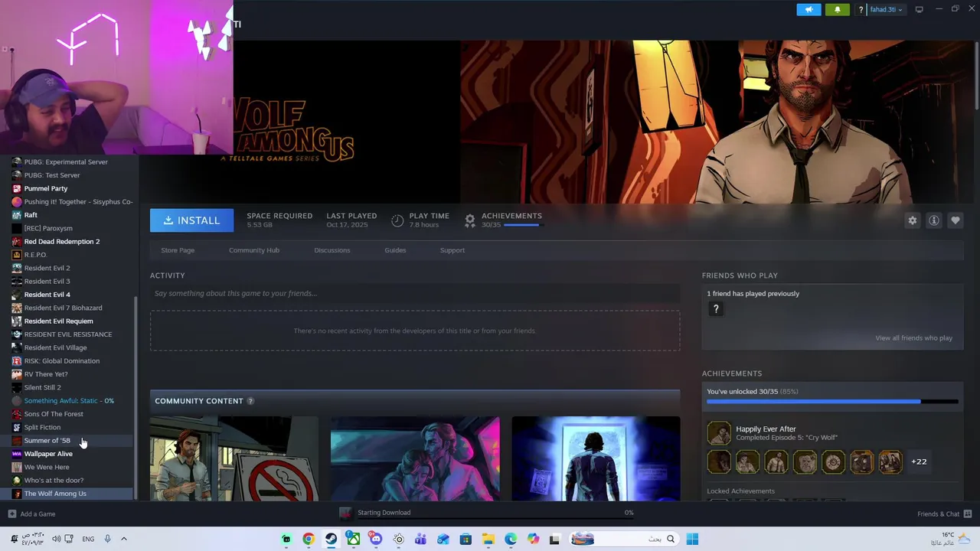Expand the fahad.3ti account dropdown
Screen dimensions: 980x551
click(x=886, y=10)
